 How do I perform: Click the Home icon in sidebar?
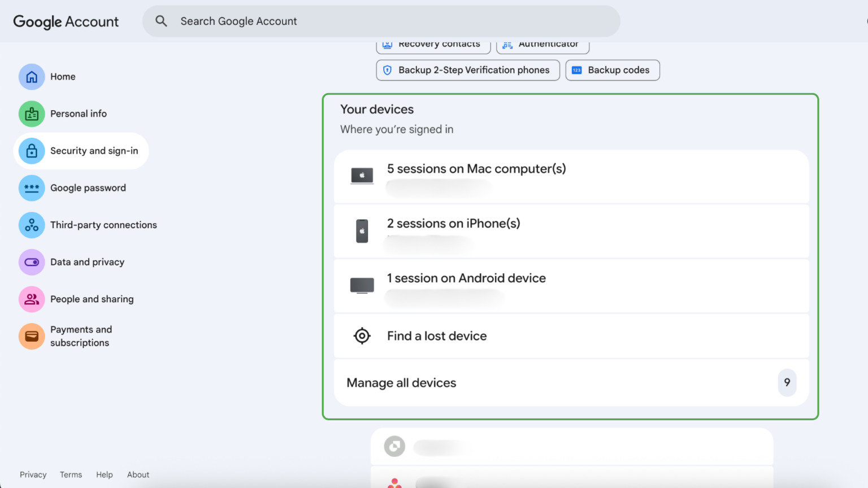click(32, 77)
